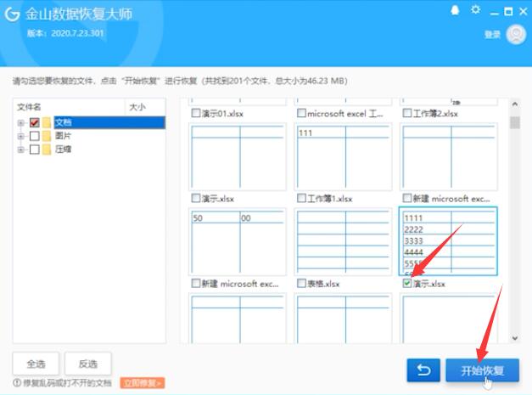The image size is (532, 395).
Task: Expand the 文档 tree node
Action: tap(21, 122)
